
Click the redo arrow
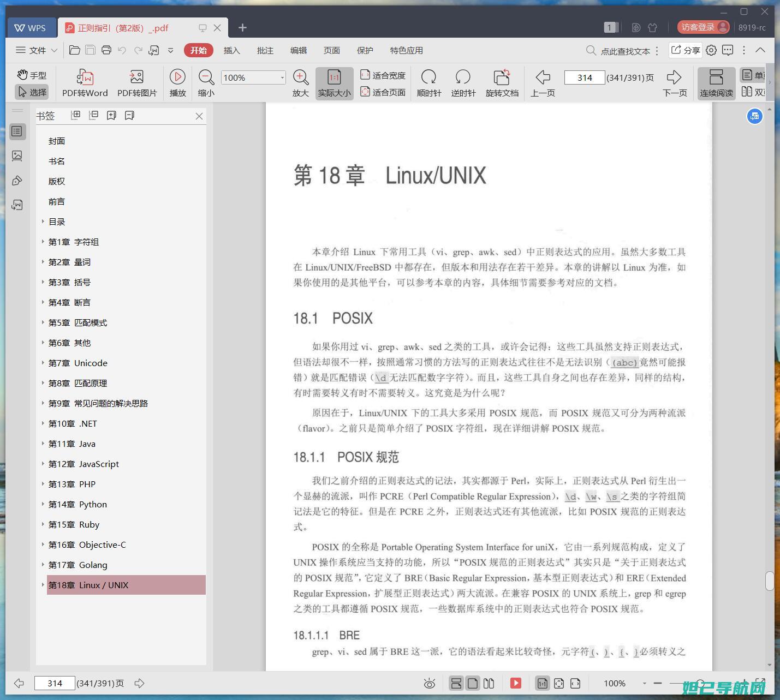coord(138,50)
